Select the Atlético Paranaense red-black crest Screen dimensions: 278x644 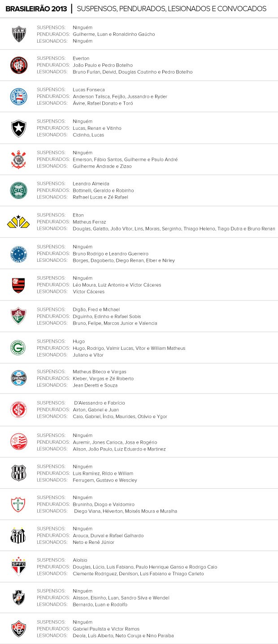click(x=19, y=65)
